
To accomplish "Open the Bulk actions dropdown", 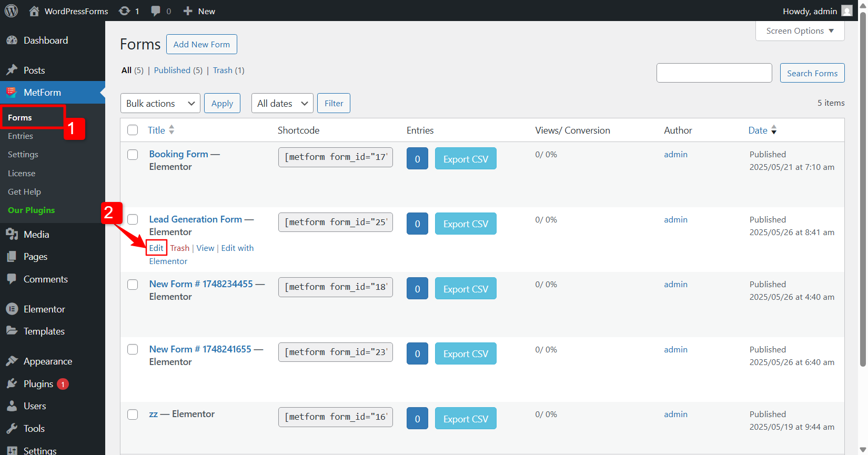I will pyautogui.click(x=160, y=103).
